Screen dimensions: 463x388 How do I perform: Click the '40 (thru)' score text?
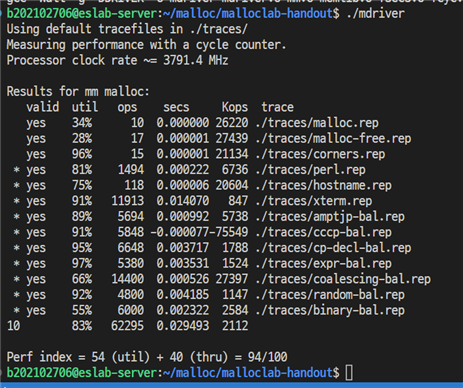tap(199, 357)
